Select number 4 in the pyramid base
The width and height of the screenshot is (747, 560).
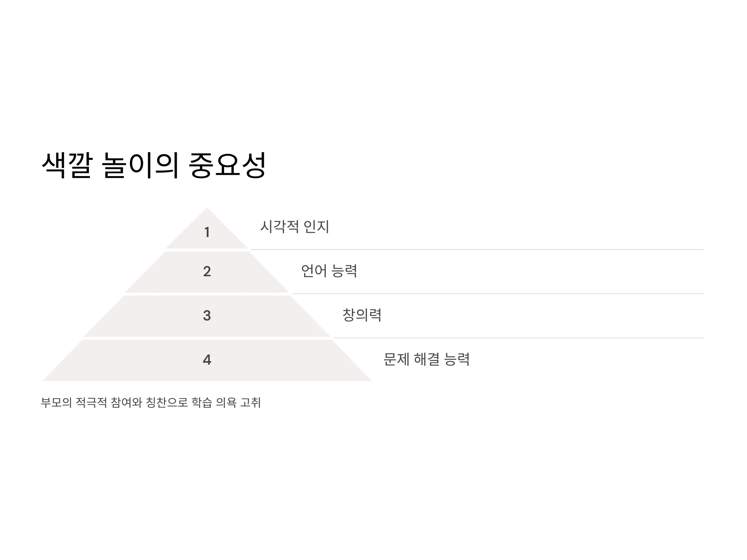click(207, 360)
